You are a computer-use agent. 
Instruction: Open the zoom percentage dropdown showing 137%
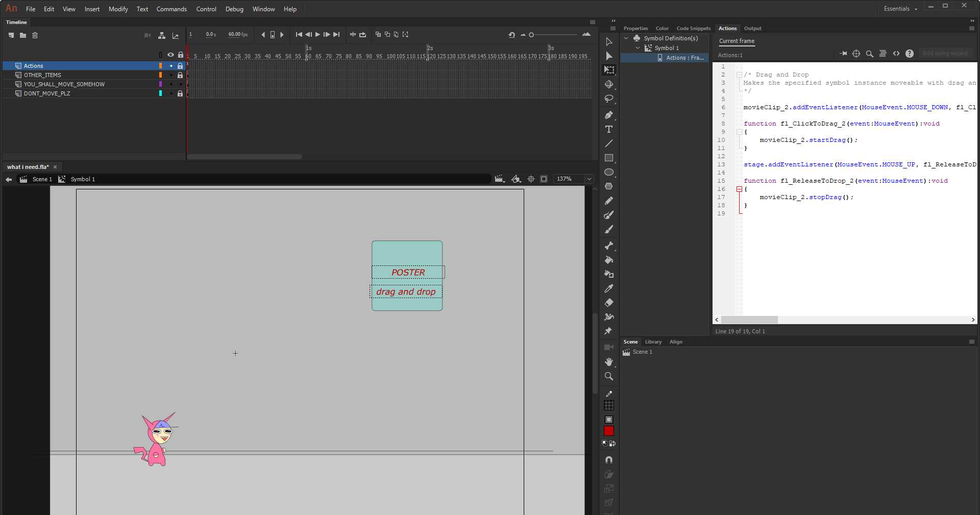click(589, 179)
